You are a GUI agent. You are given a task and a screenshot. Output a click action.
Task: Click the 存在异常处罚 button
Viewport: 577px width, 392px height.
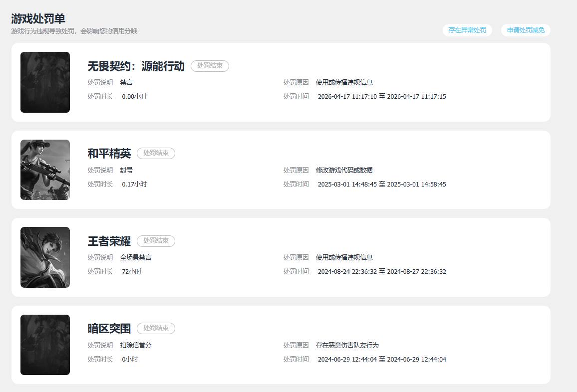click(467, 30)
